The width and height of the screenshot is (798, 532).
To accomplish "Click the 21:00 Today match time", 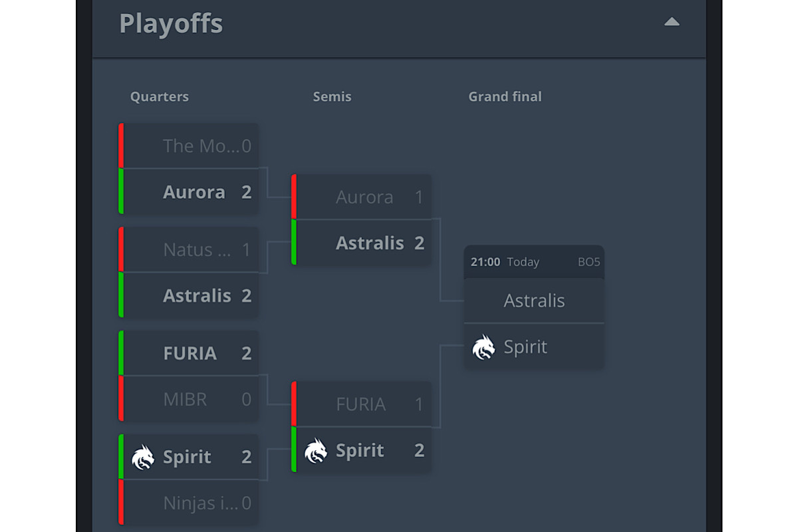I will coord(505,262).
